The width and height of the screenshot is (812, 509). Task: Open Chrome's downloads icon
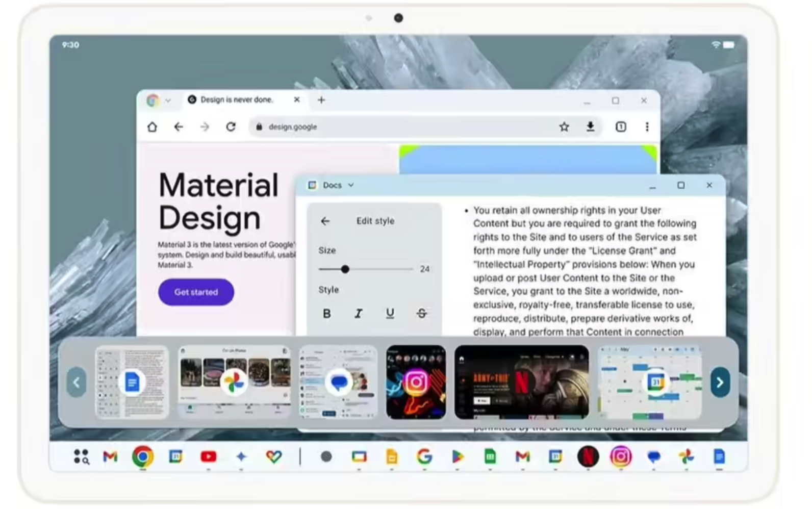tap(590, 126)
